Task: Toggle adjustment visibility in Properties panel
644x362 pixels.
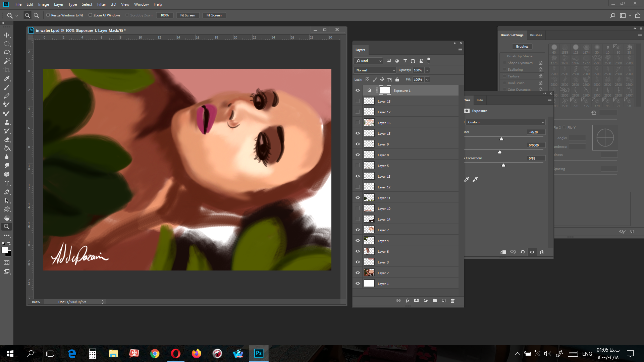Action: tap(532, 252)
